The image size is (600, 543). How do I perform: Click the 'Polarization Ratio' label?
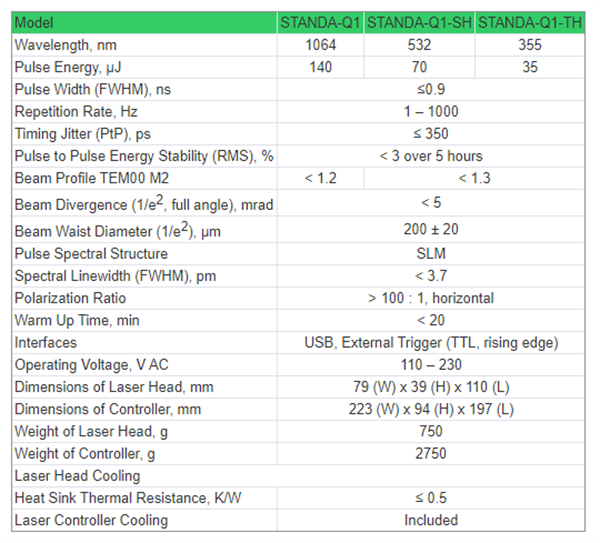tap(70, 298)
